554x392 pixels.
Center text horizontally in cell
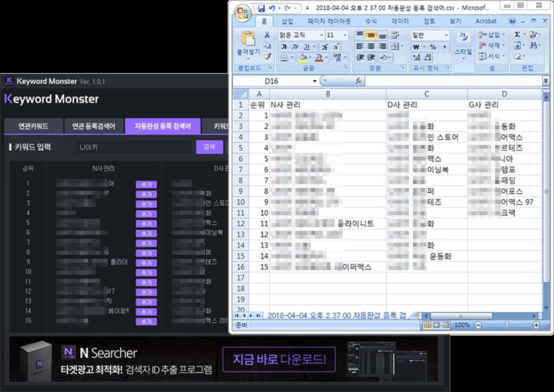371,47
